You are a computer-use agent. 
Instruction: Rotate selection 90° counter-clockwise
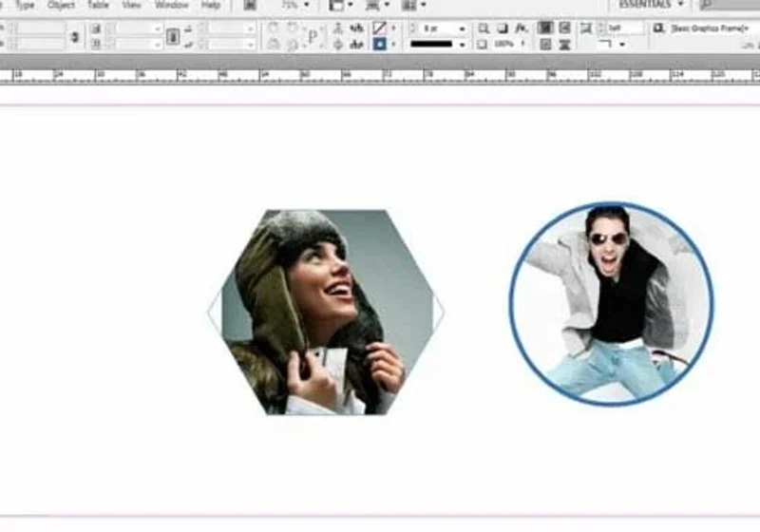click(x=293, y=28)
